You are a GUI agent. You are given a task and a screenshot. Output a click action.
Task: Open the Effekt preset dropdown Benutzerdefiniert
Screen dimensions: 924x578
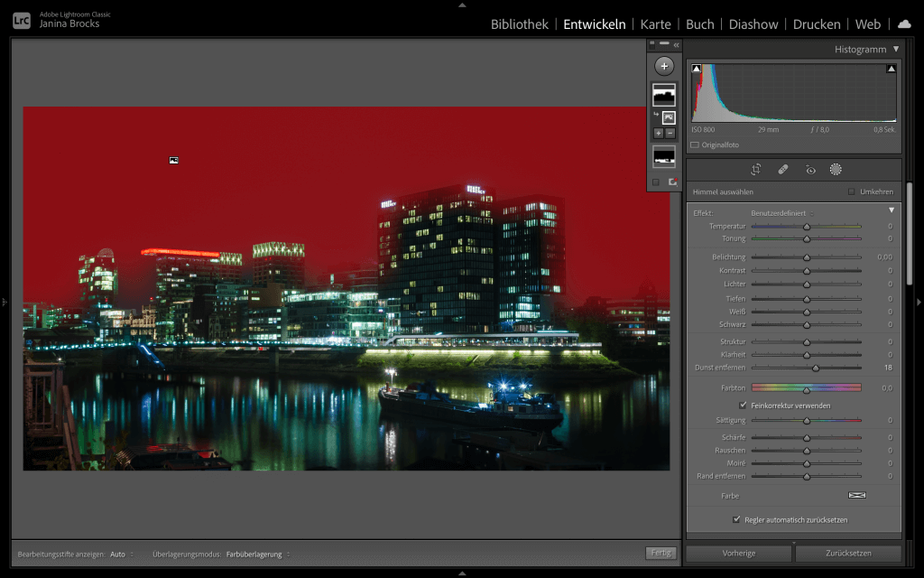tap(782, 213)
